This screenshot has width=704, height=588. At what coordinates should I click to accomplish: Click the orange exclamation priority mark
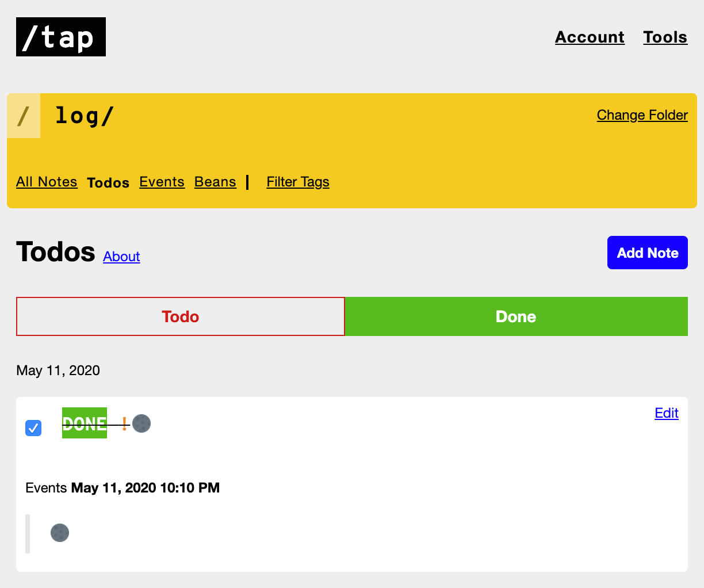[124, 425]
